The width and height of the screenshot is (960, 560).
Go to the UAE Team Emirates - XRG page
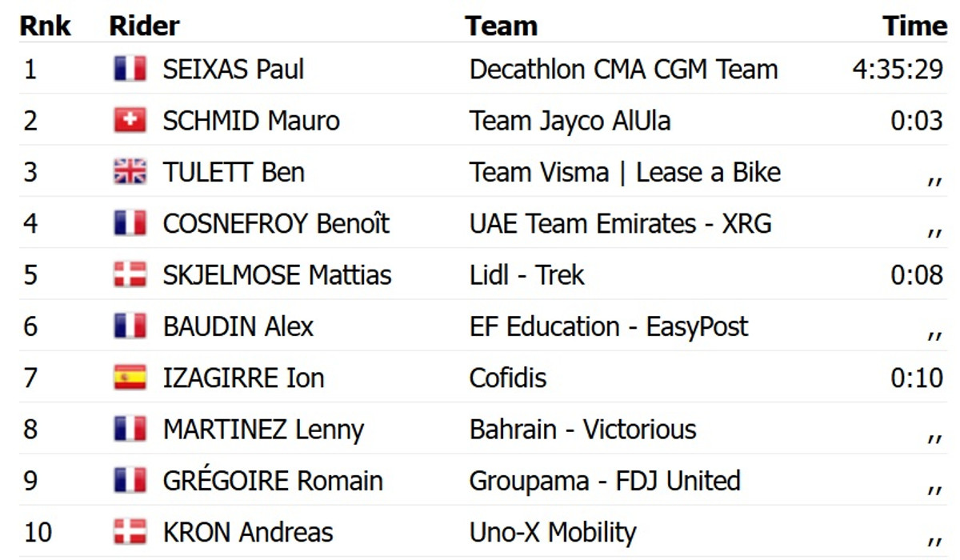point(620,224)
